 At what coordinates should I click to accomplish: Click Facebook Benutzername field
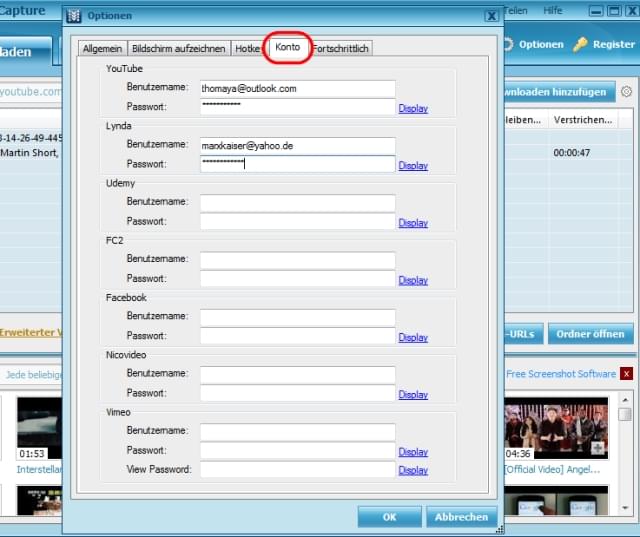pyautogui.click(x=298, y=317)
